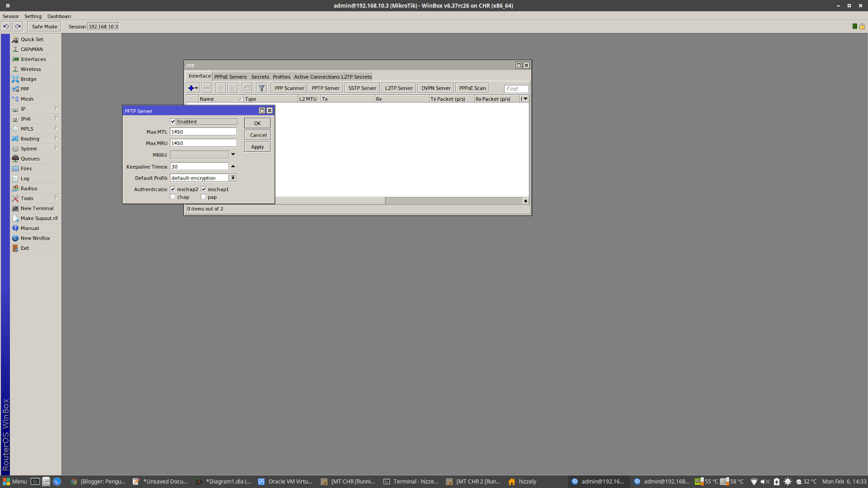868x488 pixels.
Task: Open CAPsMAN in sidebar
Action: coord(36,49)
